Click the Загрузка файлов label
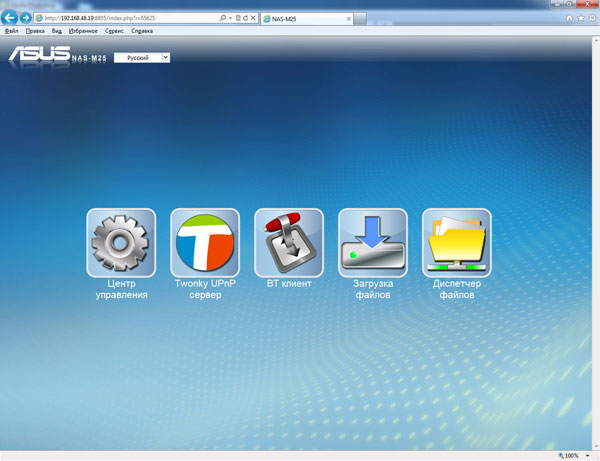 (373, 289)
